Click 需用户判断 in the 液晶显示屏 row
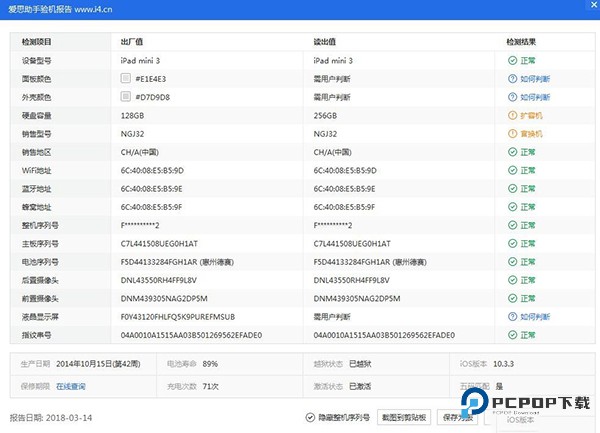Image resolution: width=600 pixels, height=433 pixels. point(332,317)
